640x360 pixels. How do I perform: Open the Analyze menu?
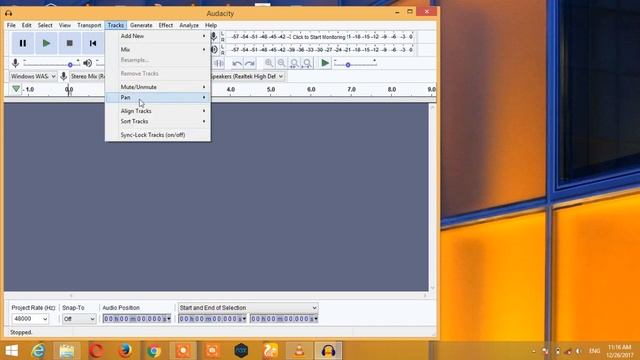point(189,25)
